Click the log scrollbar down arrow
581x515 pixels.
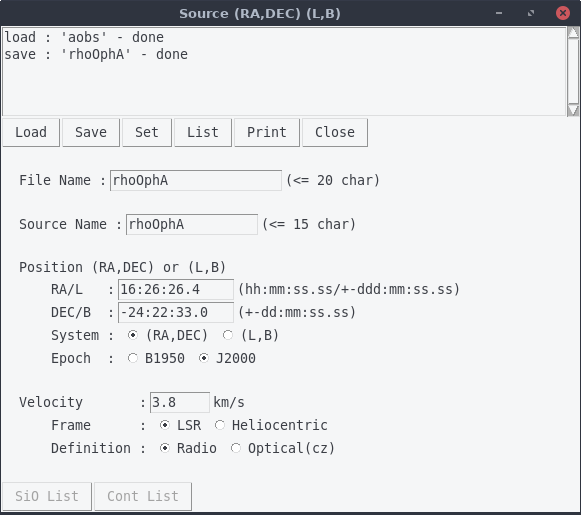(573, 110)
